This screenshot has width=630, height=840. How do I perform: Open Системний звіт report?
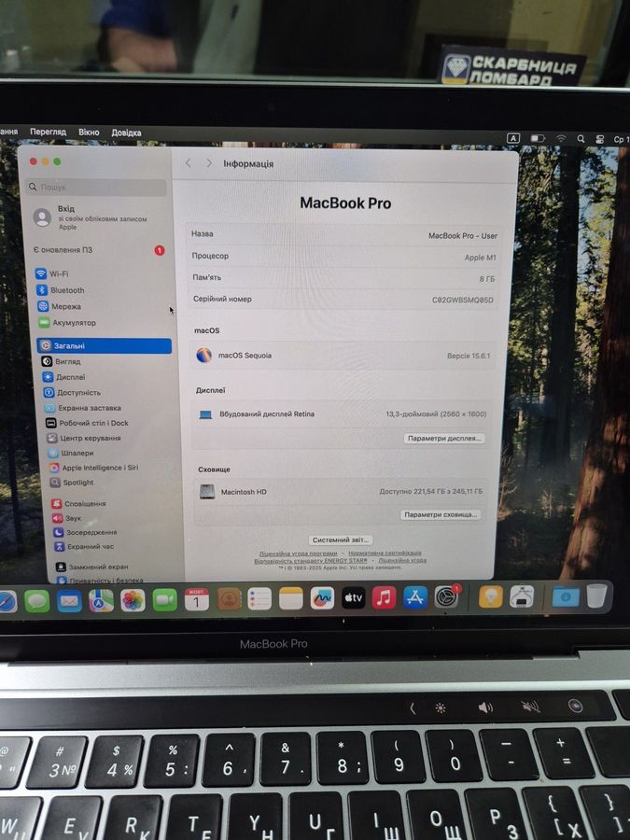pos(341,539)
